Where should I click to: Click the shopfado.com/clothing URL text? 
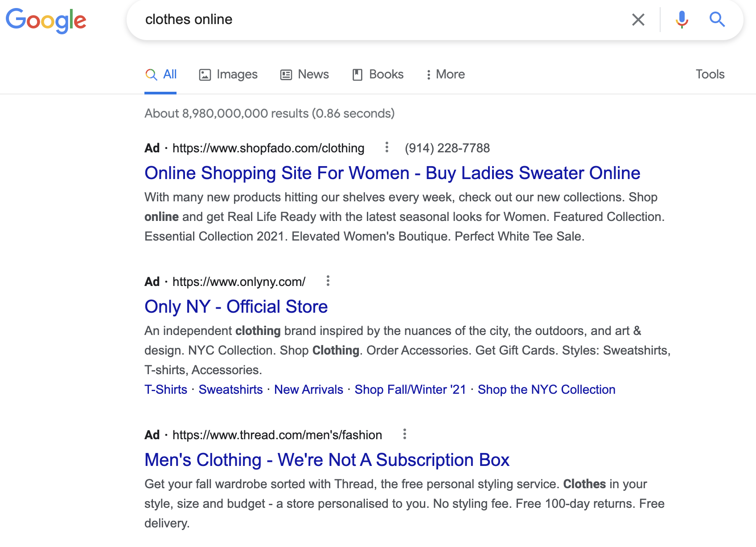pos(268,148)
